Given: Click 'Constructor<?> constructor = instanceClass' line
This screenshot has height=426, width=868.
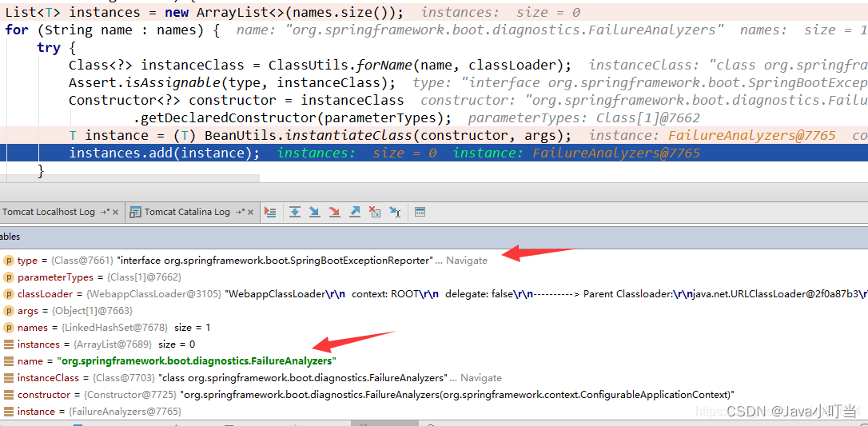Looking at the screenshot, I should click(x=237, y=100).
